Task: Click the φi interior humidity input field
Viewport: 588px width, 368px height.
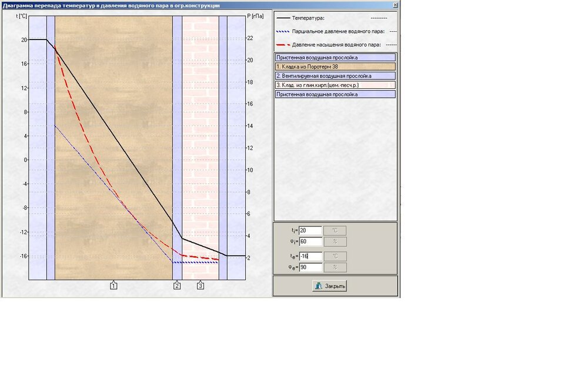Action: coord(310,241)
